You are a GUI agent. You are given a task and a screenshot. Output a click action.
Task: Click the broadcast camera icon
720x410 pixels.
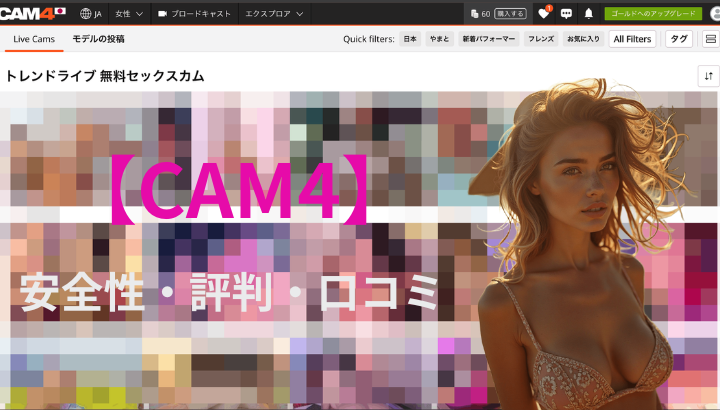[x=162, y=14]
